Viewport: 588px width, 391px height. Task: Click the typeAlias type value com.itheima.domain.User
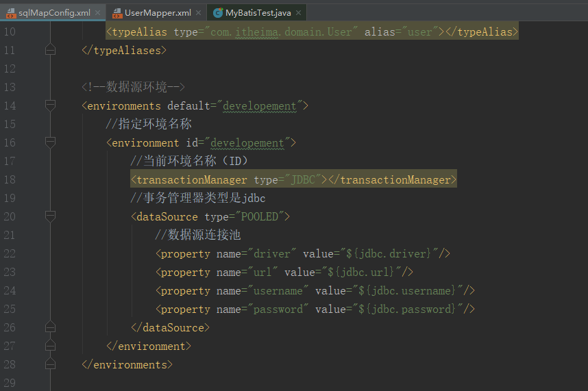pyautogui.click(x=281, y=31)
